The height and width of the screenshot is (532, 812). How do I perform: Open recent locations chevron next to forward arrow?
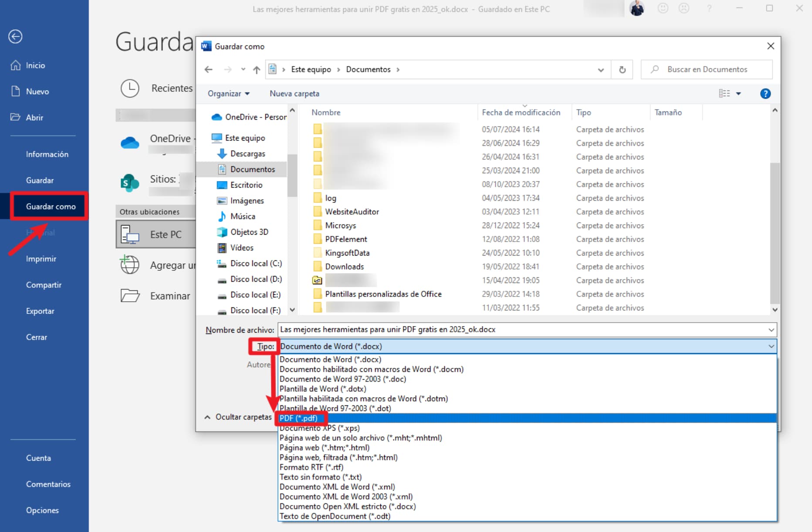click(x=243, y=70)
